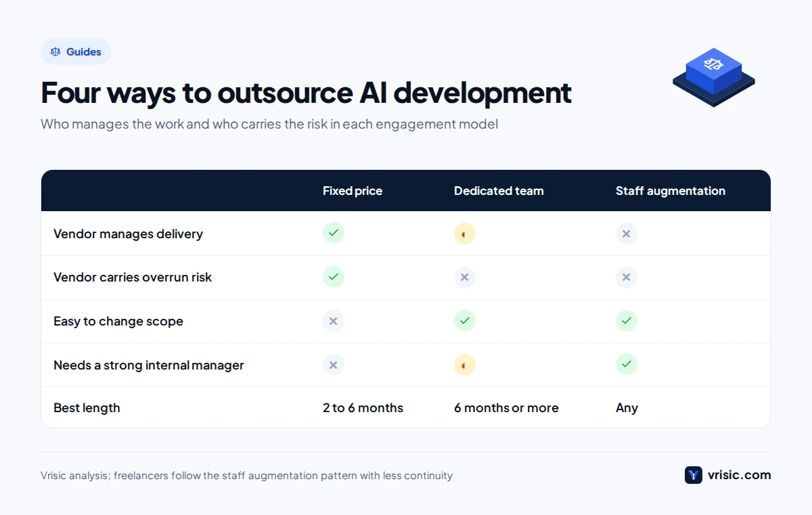Click the 6 months or more cell
Screen dimensions: 812x515
click(x=506, y=408)
